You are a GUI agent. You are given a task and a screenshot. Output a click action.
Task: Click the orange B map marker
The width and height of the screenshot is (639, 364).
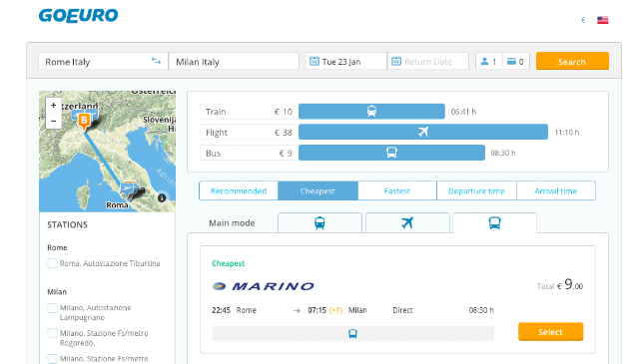pyautogui.click(x=84, y=121)
